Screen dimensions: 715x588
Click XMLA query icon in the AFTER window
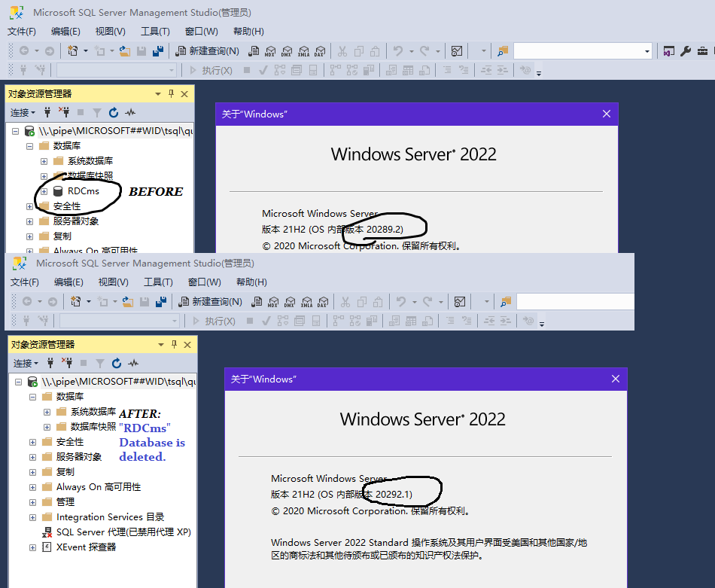[307, 301]
